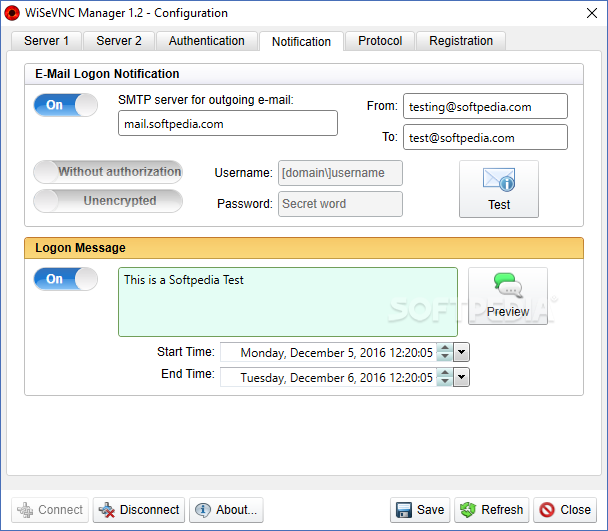The width and height of the screenshot is (608, 531).
Task: Increment Start Time with up spinner
Action: click(445, 348)
